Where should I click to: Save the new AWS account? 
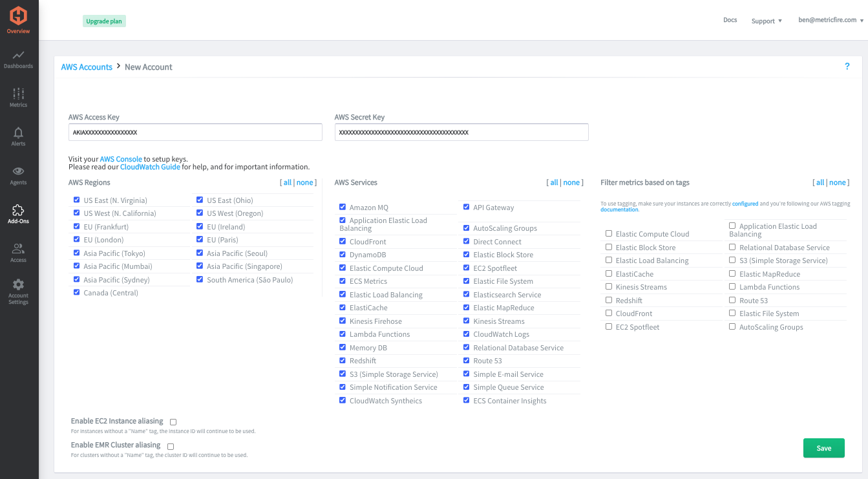click(824, 448)
